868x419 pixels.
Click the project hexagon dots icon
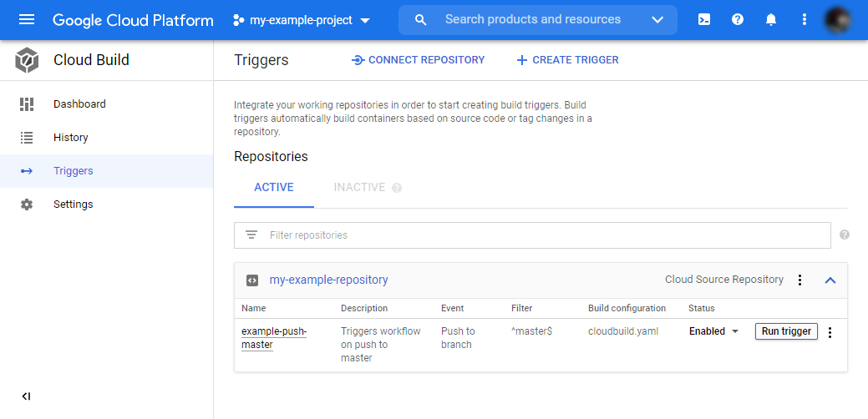click(x=239, y=21)
